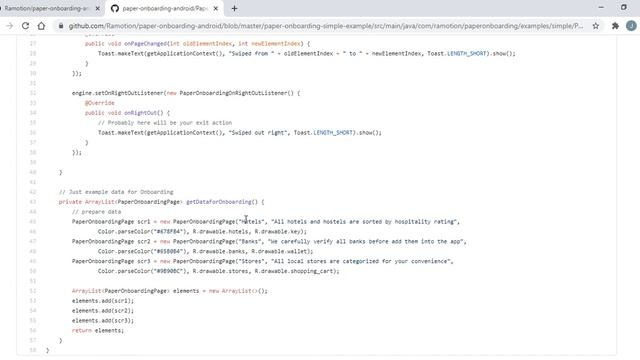Click the "Banks" string literal
The image size is (640, 360).
tap(250, 241)
